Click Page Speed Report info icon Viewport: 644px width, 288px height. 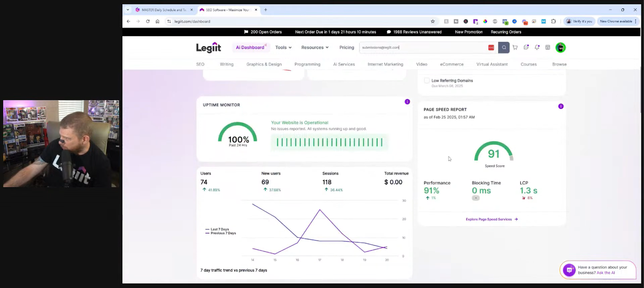tap(561, 106)
